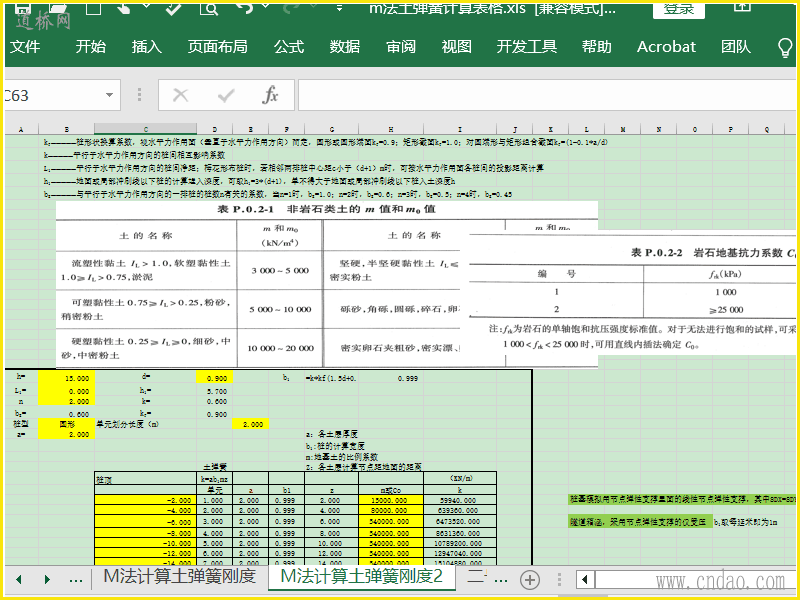Select column A header
Viewport: 800px width, 600px height.
coord(21,130)
